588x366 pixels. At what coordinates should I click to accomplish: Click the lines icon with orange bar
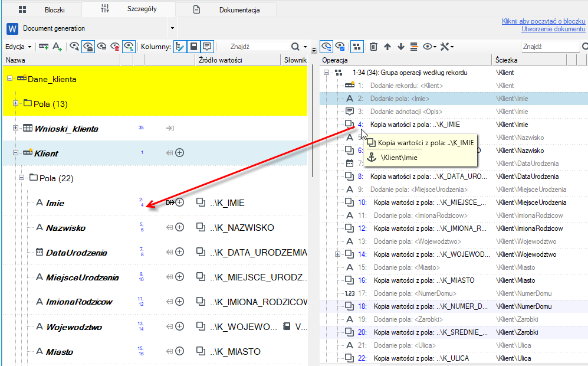click(414, 47)
